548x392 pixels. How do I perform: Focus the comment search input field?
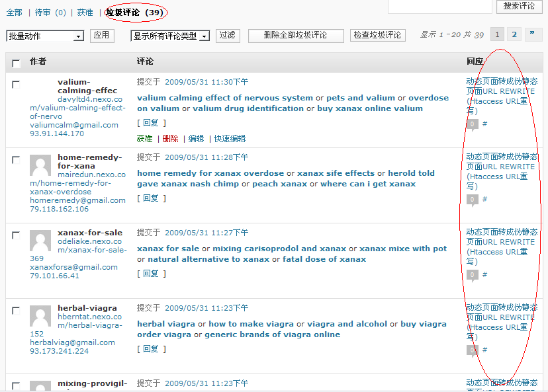[x=440, y=7]
